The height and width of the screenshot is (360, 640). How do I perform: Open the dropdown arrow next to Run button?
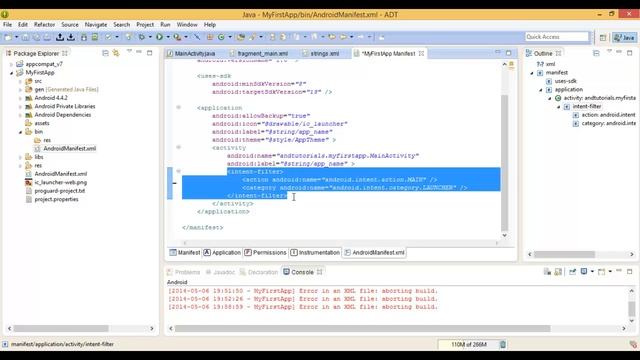(x=167, y=37)
